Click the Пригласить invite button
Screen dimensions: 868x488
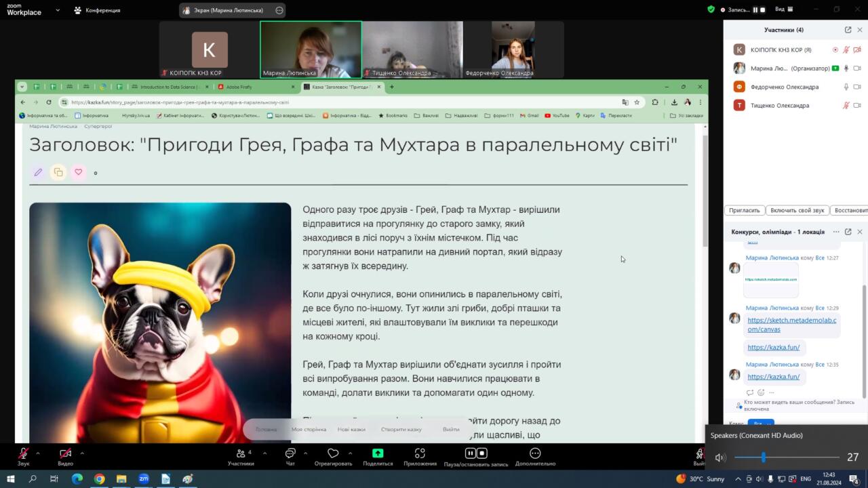pyautogui.click(x=745, y=210)
